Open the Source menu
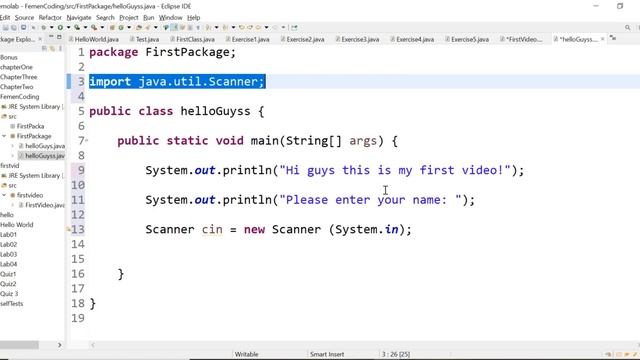Viewport: 640px width, 360px height. [x=24, y=18]
